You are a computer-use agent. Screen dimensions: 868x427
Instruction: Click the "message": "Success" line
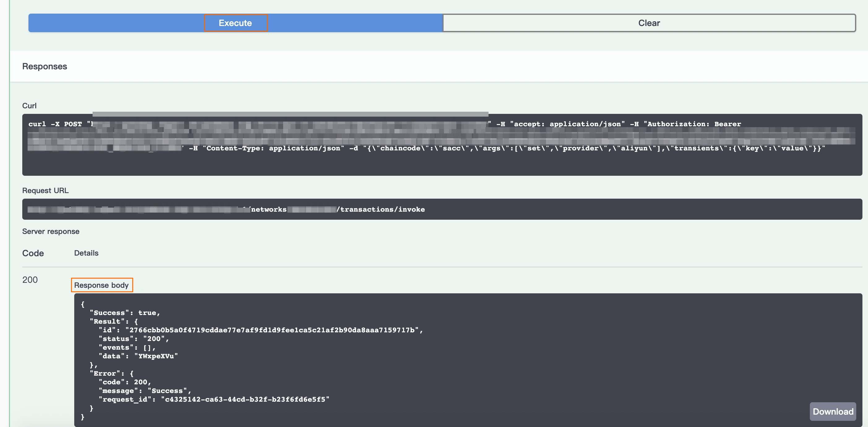(x=145, y=390)
